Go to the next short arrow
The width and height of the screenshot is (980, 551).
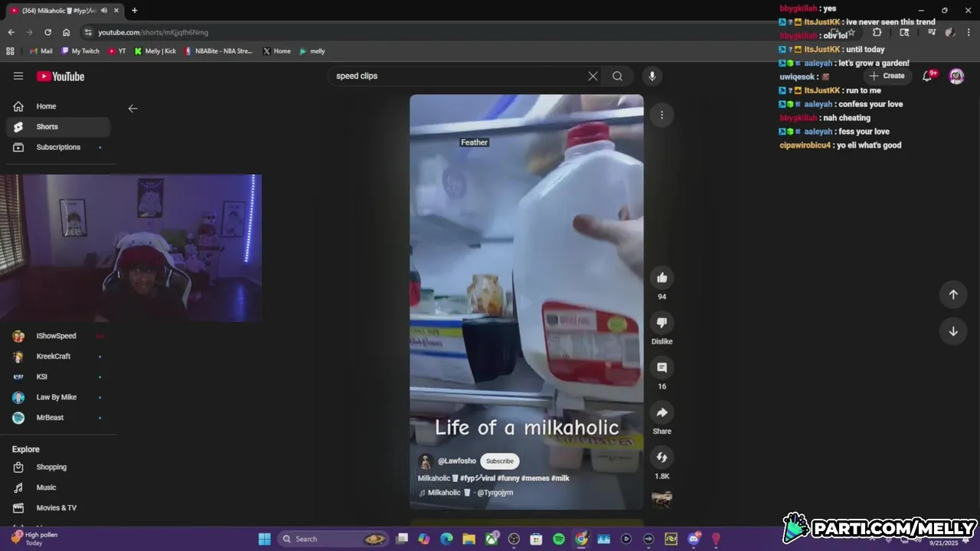(953, 331)
